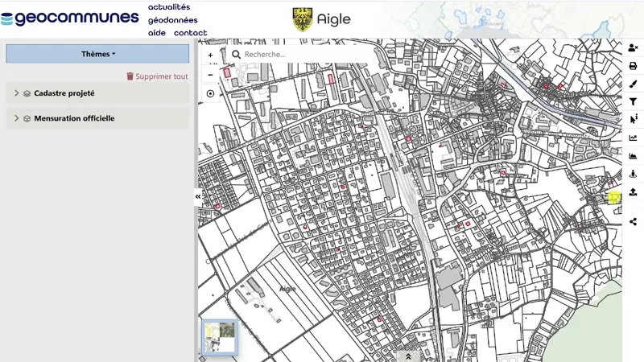Click the upload/import data icon

[x=633, y=191]
